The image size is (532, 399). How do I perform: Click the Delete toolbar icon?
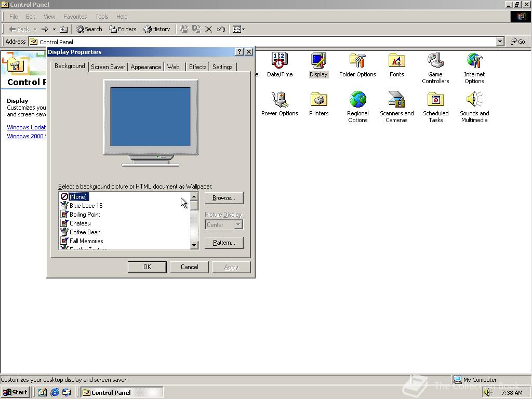209,29
